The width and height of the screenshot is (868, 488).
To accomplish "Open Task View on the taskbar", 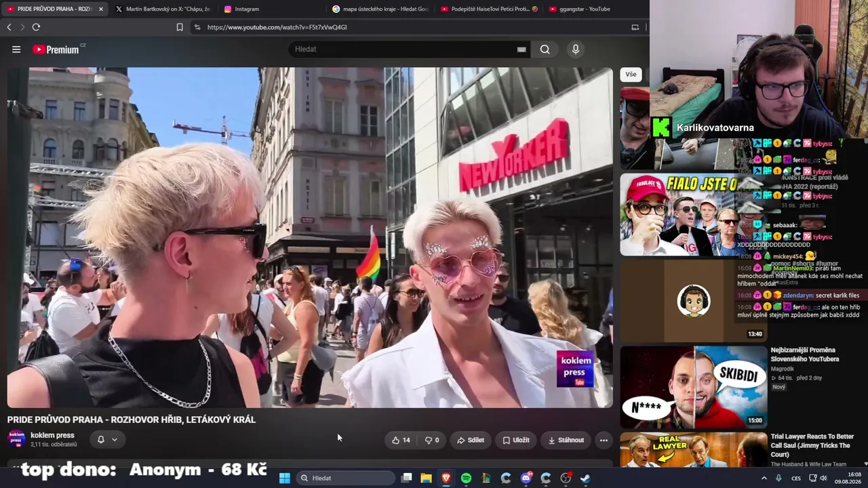I will [x=406, y=478].
